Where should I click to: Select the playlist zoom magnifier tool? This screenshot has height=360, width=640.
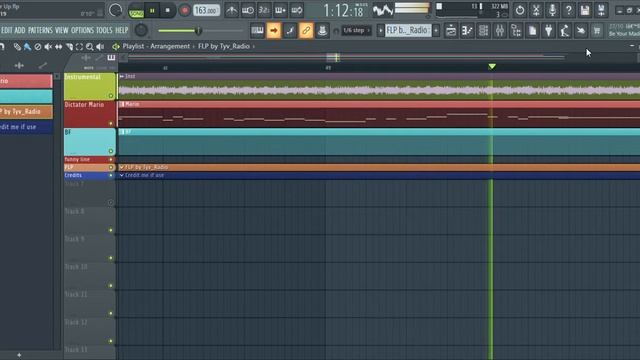pos(90,47)
